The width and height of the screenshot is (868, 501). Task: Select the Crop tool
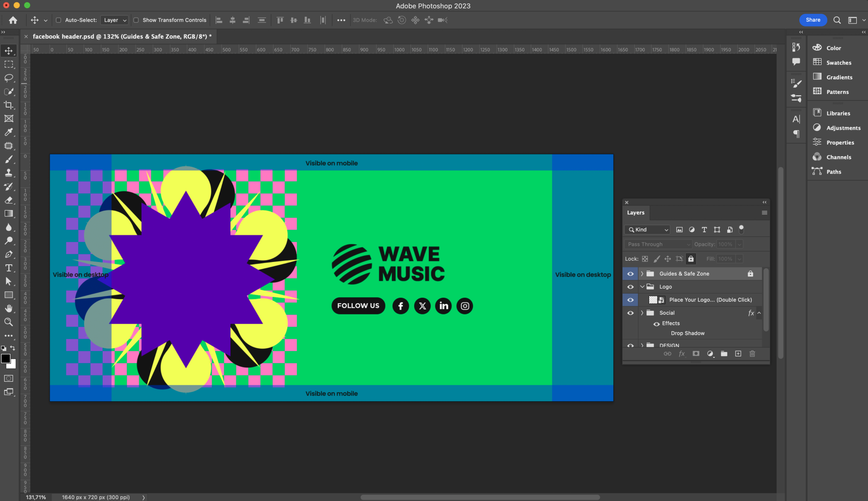pos(9,105)
